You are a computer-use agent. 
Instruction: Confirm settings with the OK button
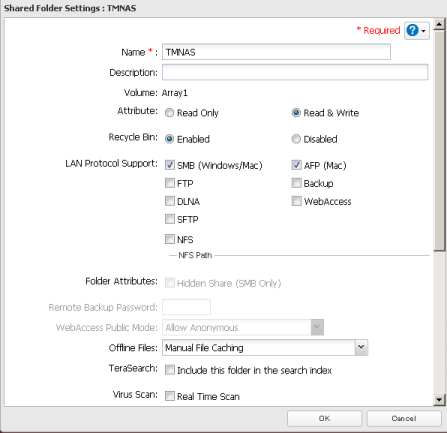[x=324, y=418]
